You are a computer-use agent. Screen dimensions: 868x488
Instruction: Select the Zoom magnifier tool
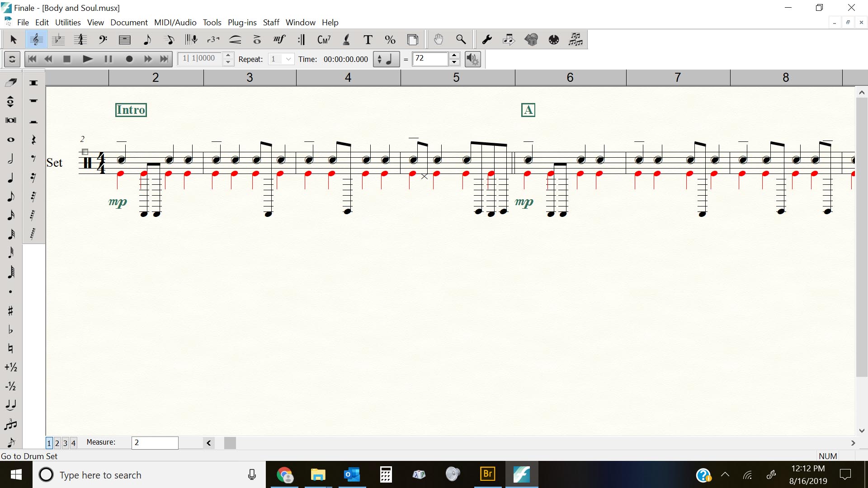tap(461, 40)
